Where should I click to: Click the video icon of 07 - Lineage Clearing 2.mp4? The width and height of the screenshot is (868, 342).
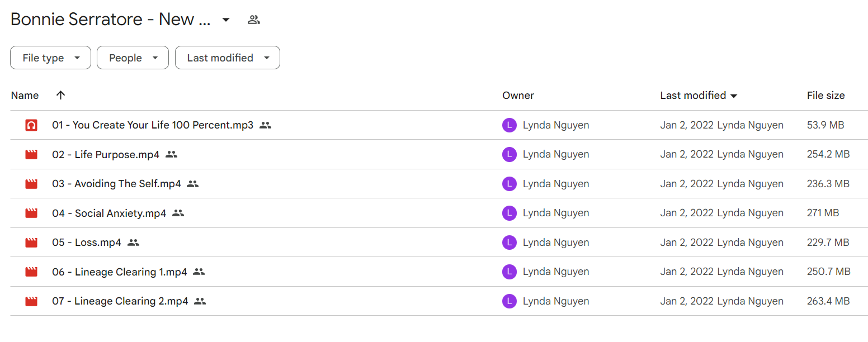31,301
